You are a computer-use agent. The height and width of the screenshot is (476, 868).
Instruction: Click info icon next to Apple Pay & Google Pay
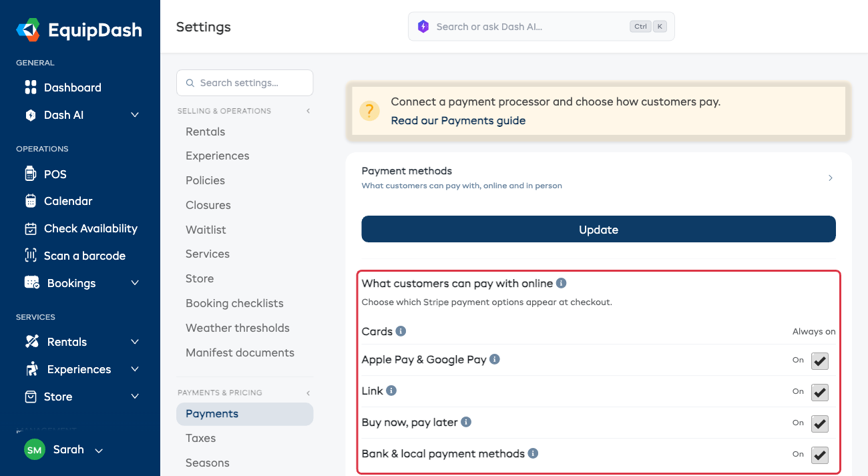point(495,359)
